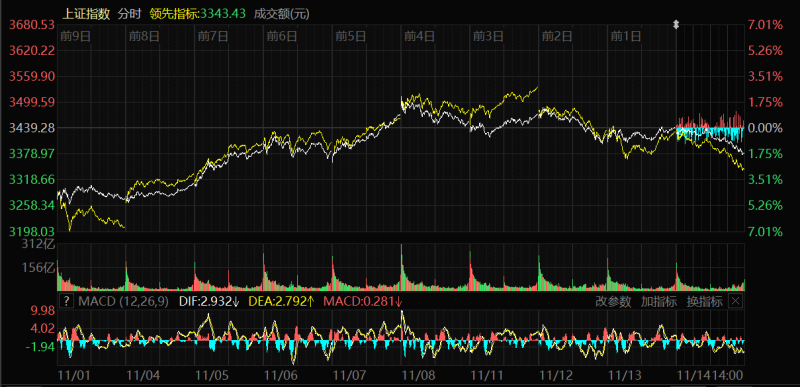
Task: Select the 前7日 day marker
Action: tap(213, 36)
